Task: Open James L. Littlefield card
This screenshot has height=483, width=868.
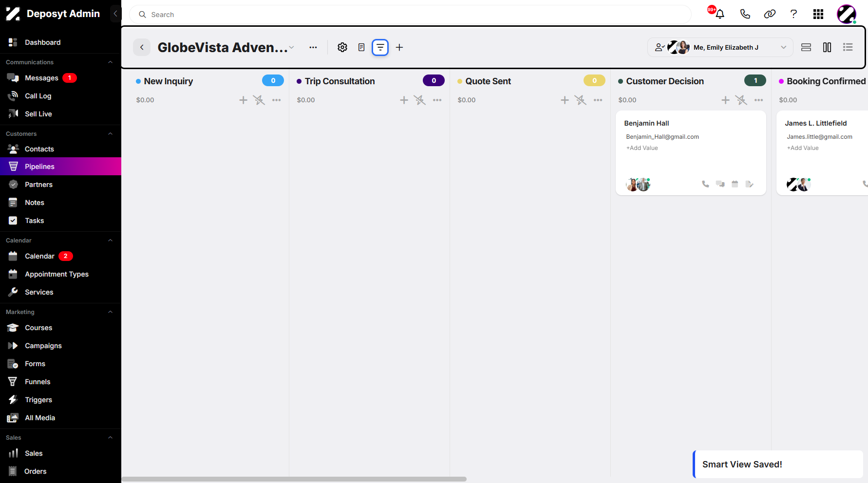Action: point(822,153)
